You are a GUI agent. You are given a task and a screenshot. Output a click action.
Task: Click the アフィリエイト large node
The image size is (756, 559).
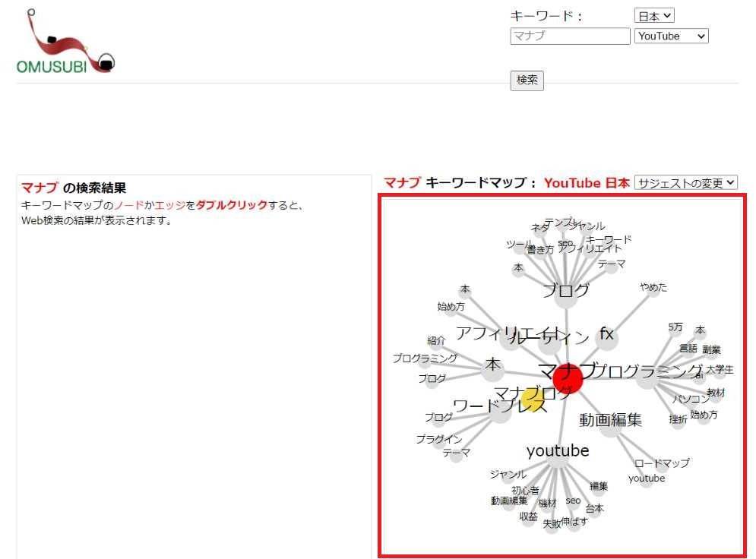(510, 338)
